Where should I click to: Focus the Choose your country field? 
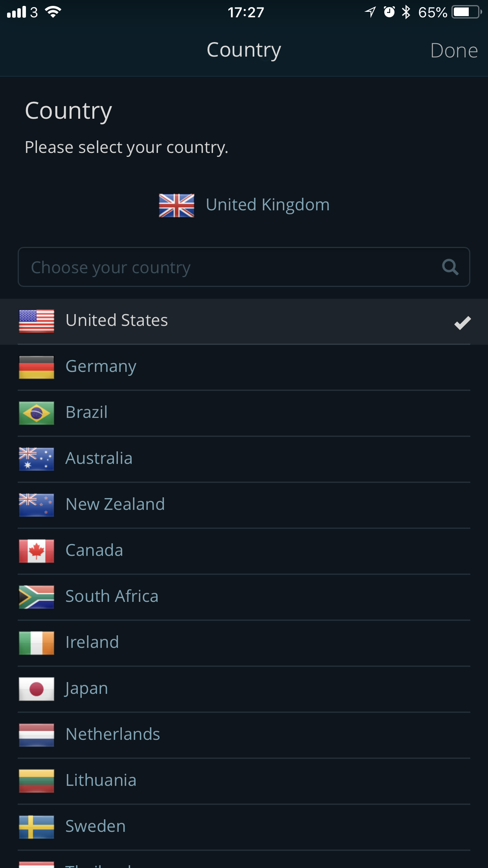pyautogui.click(x=244, y=267)
